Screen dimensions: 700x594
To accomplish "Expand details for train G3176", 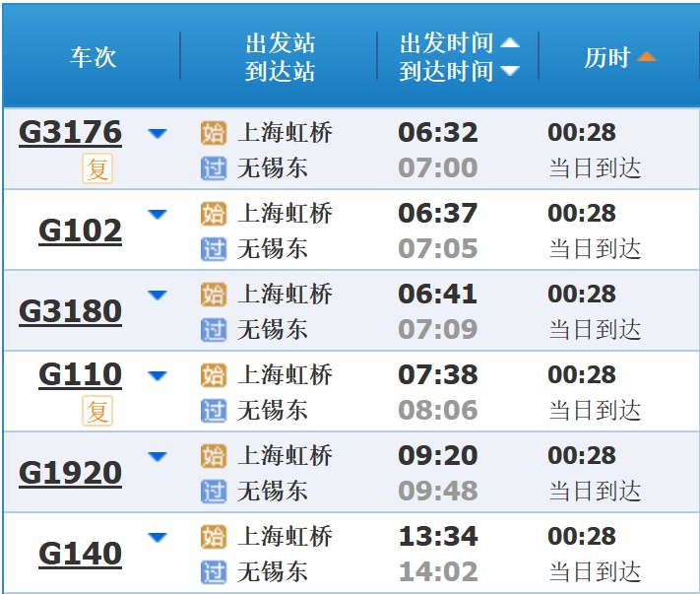I will click(x=158, y=134).
